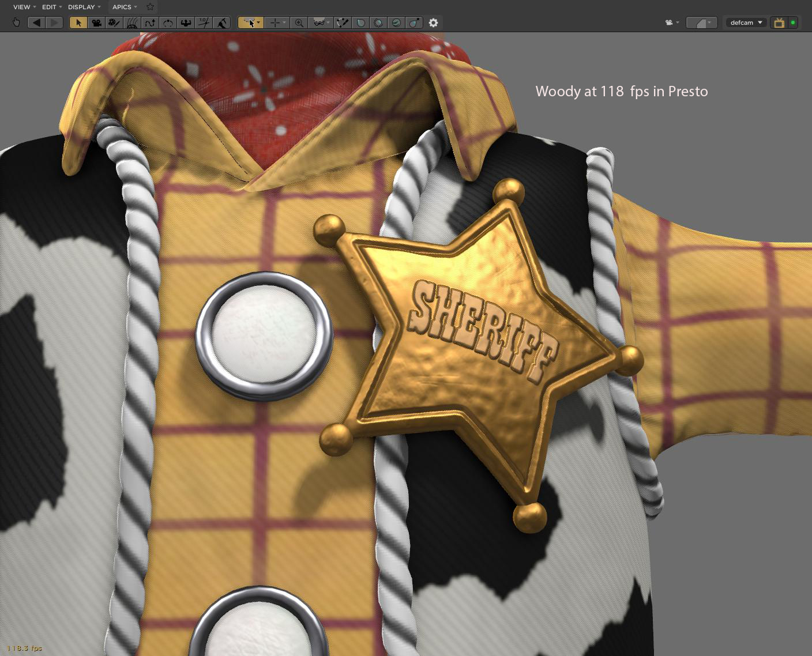Open the gray shape display dropdown

coord(702,22)
